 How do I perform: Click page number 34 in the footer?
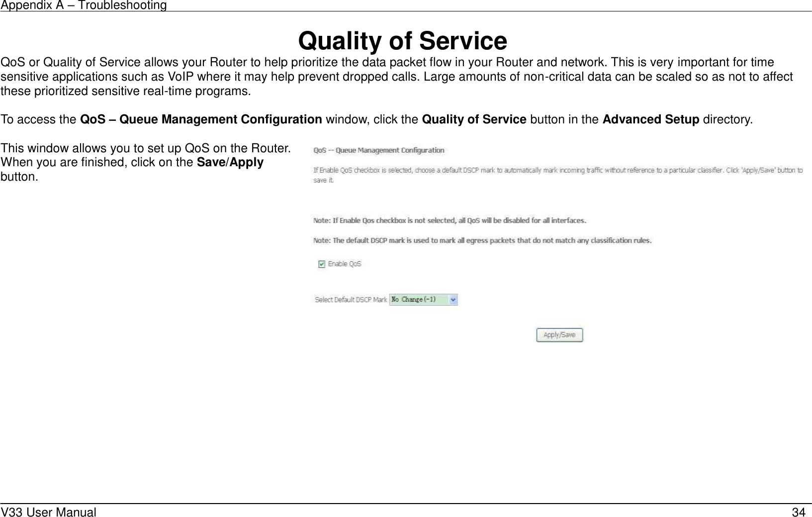[x=799, y=512]
